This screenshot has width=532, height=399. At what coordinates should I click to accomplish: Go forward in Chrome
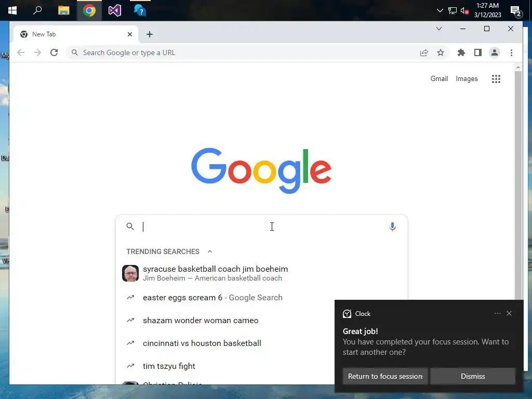point(37,52)
